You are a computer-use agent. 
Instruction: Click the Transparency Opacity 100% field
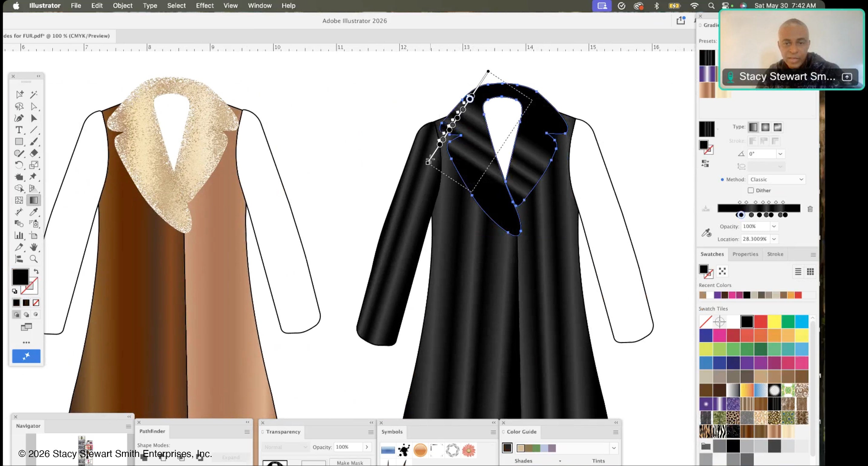click(348, 447)
